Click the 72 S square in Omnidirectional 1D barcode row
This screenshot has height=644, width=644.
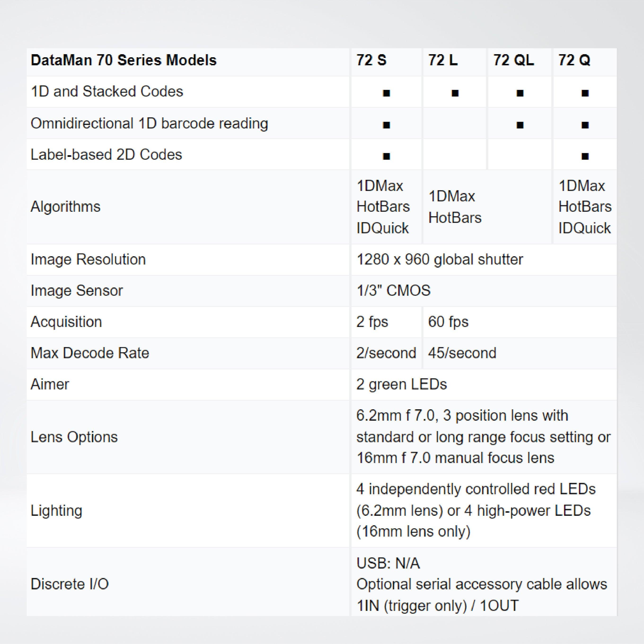[386, 125]
